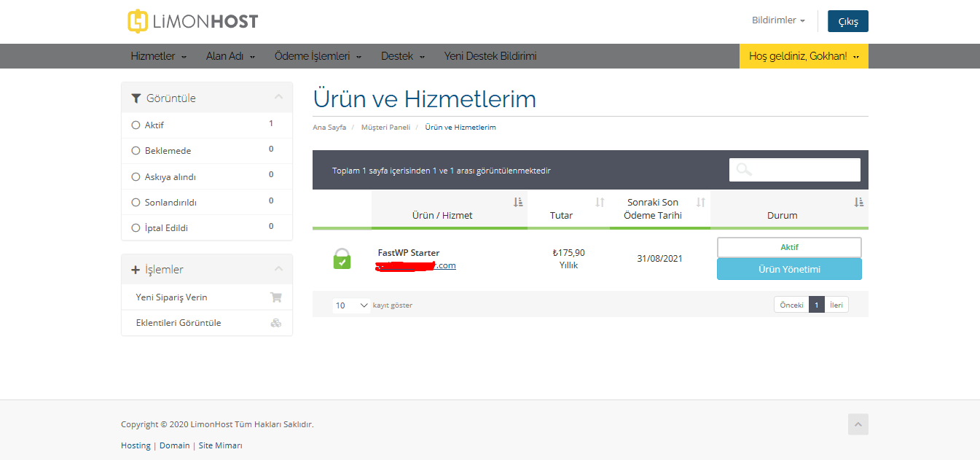Click the Çıkış logout button
This screenshot has width=980, height=460.
(x=848, y=21)
